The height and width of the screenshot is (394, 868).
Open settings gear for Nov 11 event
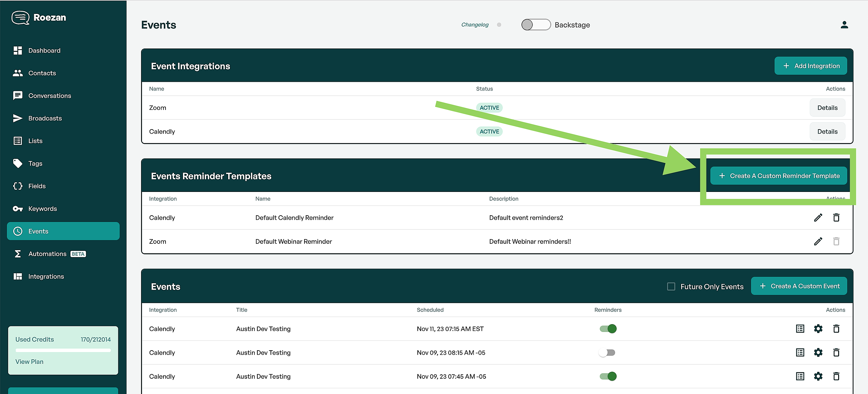point(818,329)
